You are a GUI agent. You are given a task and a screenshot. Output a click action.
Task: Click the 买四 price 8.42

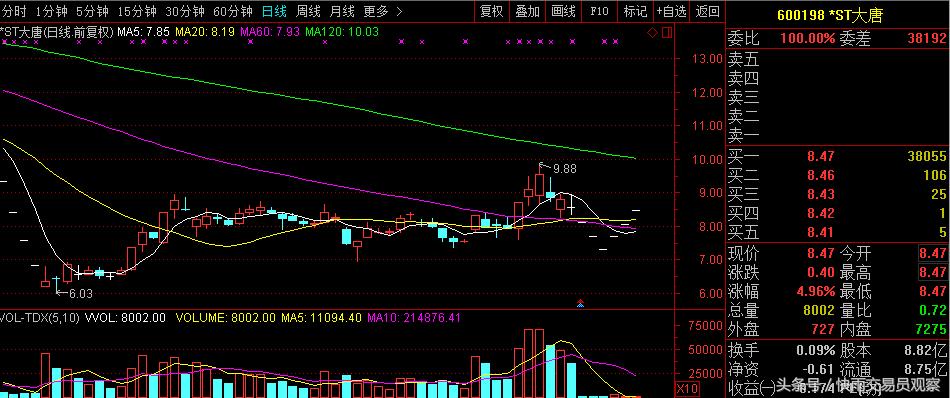(x=820, y=213)
